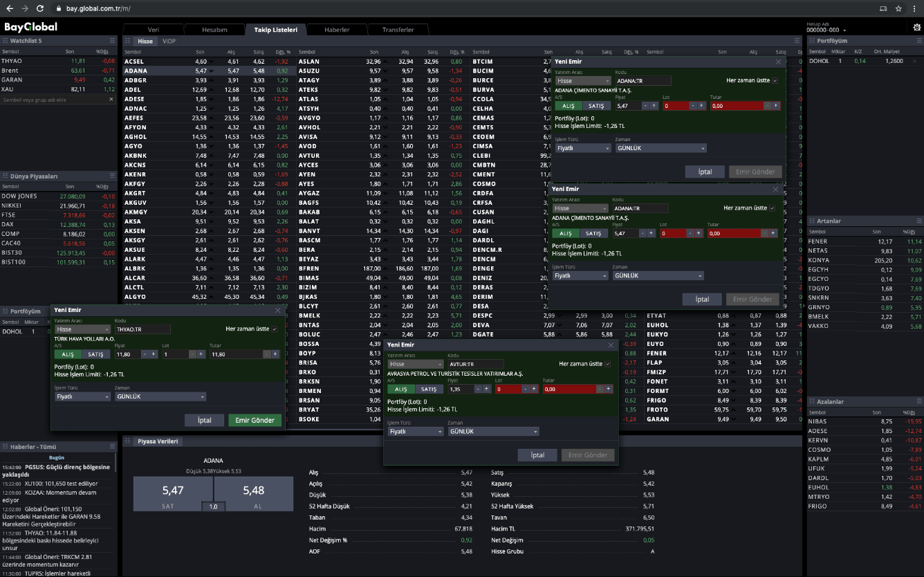This screenshot has height=577, width=924.
Task: Open Yatırım Aracı dropdown in AVTUR order
Action: (x=416, y=364)
